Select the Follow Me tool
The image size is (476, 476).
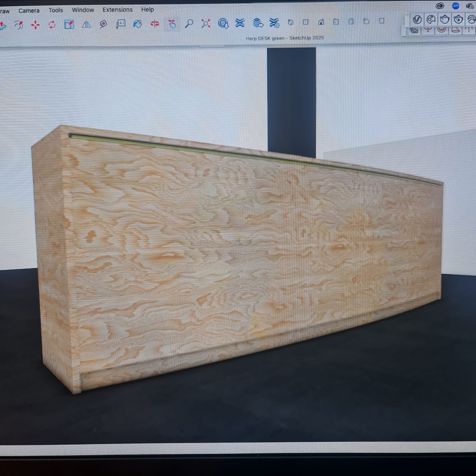point(19,25)
